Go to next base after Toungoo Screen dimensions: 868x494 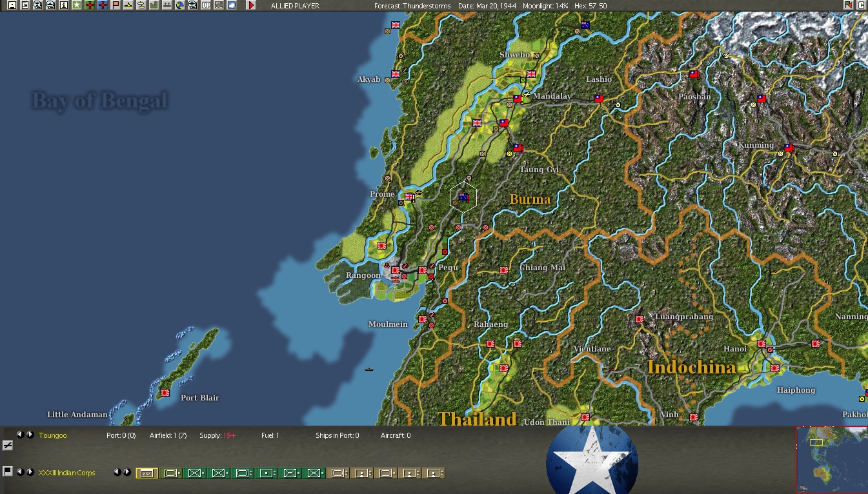(30, 435)
